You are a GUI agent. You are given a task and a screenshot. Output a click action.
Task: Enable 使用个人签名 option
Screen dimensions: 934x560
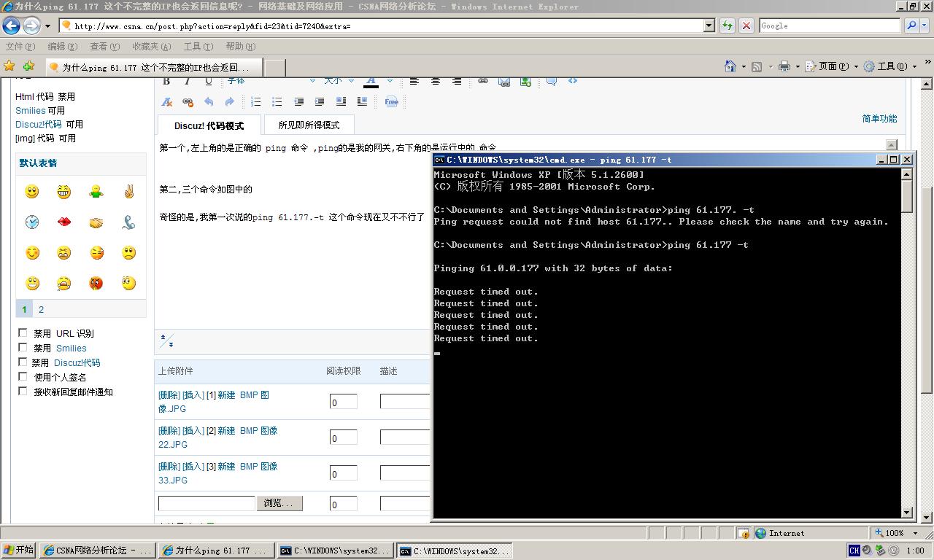pyautogui.click(x=23, y=376)
